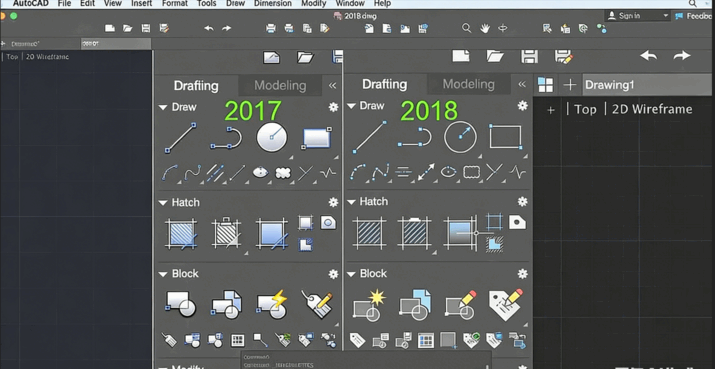Switch to the Modeling tab in 2017 panel
Viewport: 715px width, 369px height.
point(280,85)
